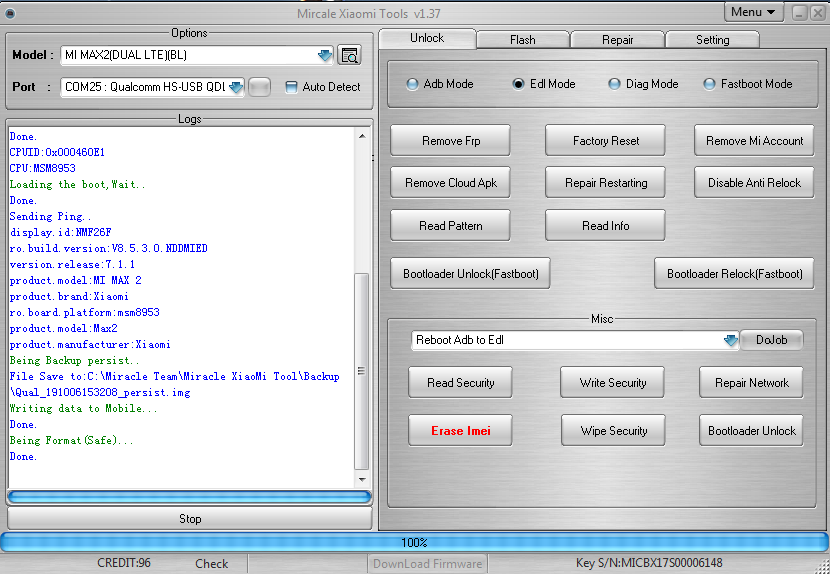Click the Sending Ping log line
Screen dimensions: 830x574
pyautogui.click(x=50, y=217)
